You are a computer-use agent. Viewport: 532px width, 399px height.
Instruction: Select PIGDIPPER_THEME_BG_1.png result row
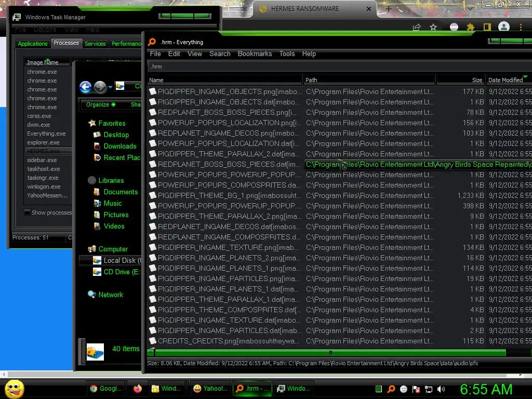[340, 195]
